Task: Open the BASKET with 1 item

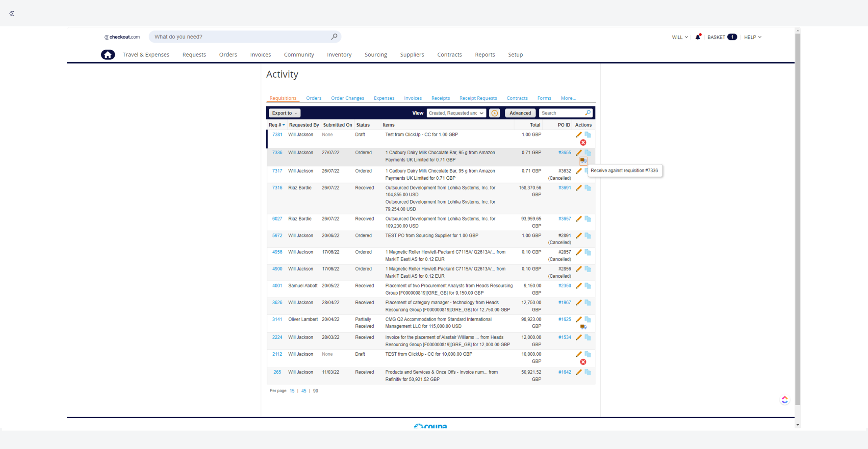Action: (722, 37)
